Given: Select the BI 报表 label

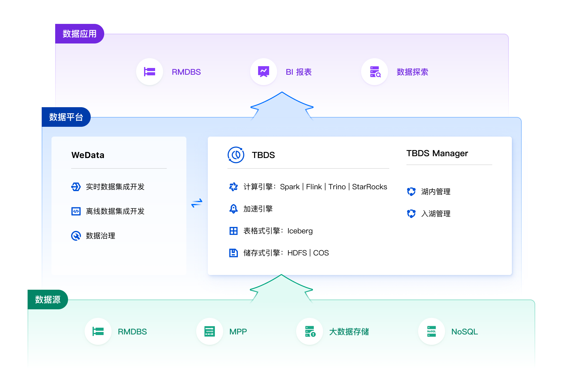Looking at the screenshot, I should (299, 72).
